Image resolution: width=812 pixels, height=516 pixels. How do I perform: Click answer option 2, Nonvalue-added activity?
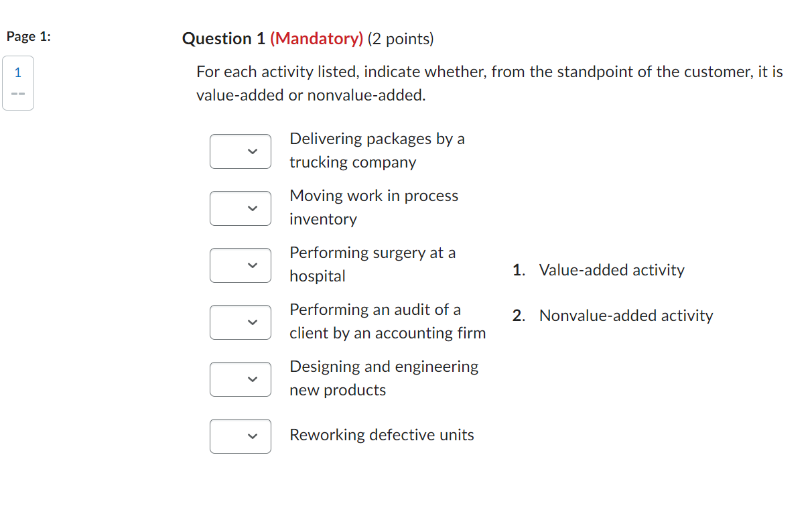click(625, 316)
